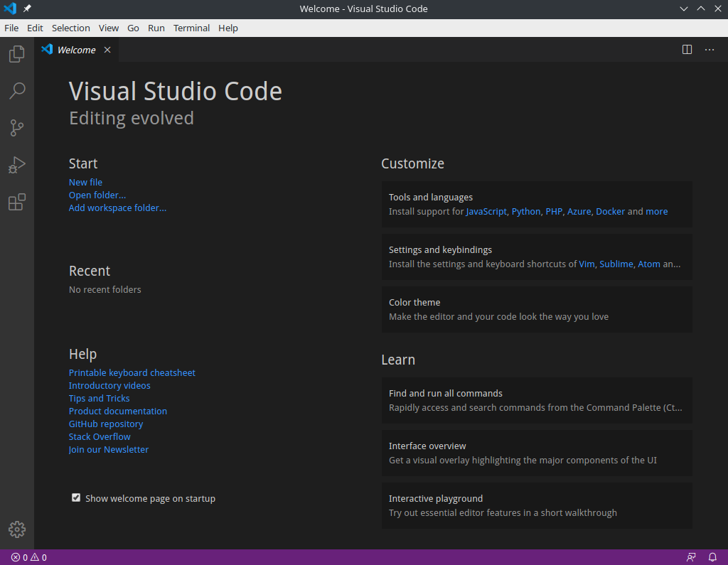Uncheck Show welcome page on startup

[76, 498]
